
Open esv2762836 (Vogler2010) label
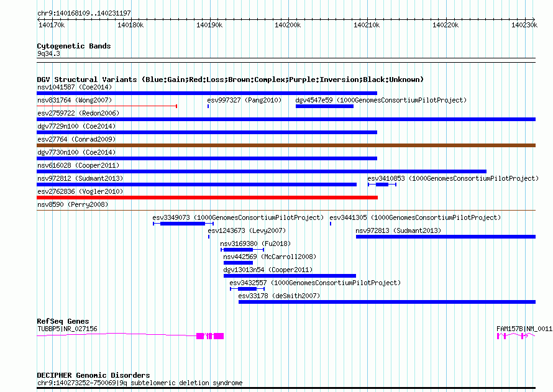(80, 191)
